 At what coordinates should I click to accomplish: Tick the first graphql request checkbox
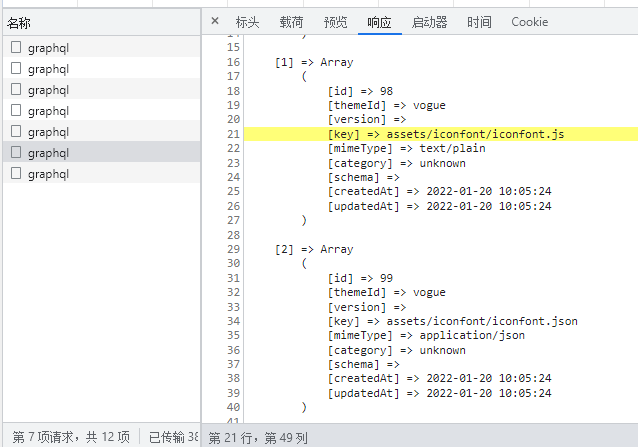tap(16, 47)
